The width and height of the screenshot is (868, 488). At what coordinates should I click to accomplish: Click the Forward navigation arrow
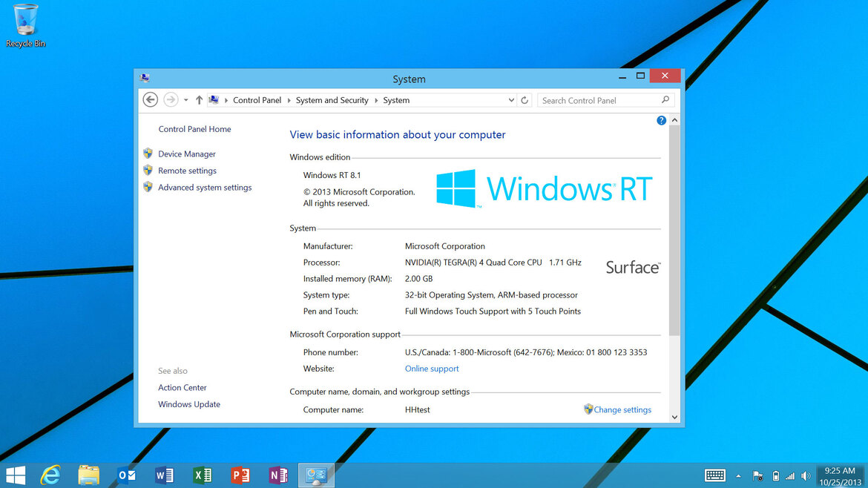[x=171, y=99]
